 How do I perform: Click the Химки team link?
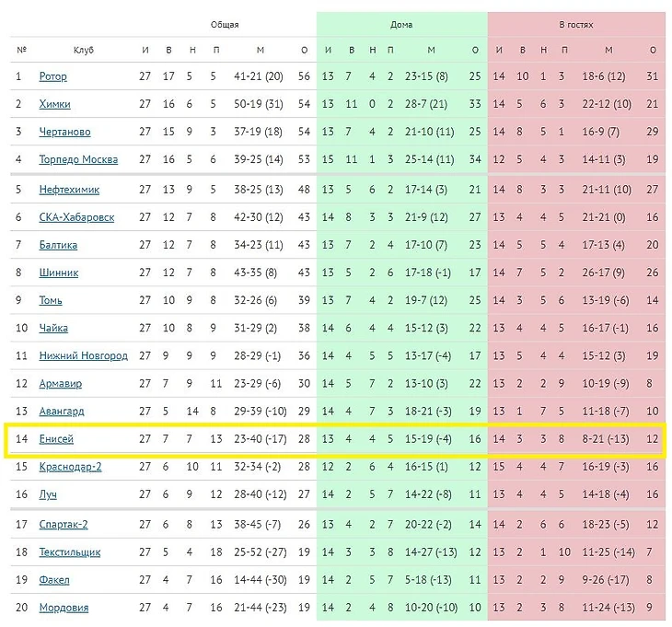pos(54,104)
